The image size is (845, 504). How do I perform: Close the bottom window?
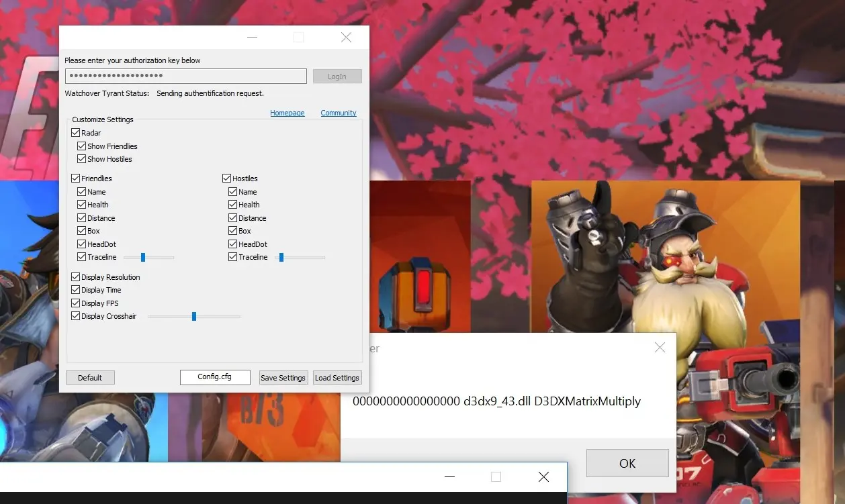click(543, 476)
